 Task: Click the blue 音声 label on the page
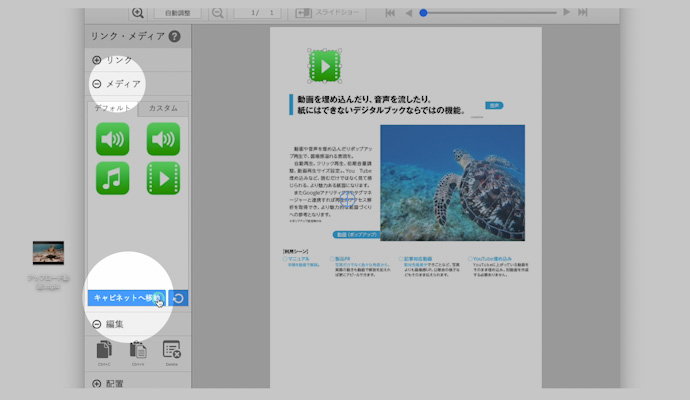[494, 106]
